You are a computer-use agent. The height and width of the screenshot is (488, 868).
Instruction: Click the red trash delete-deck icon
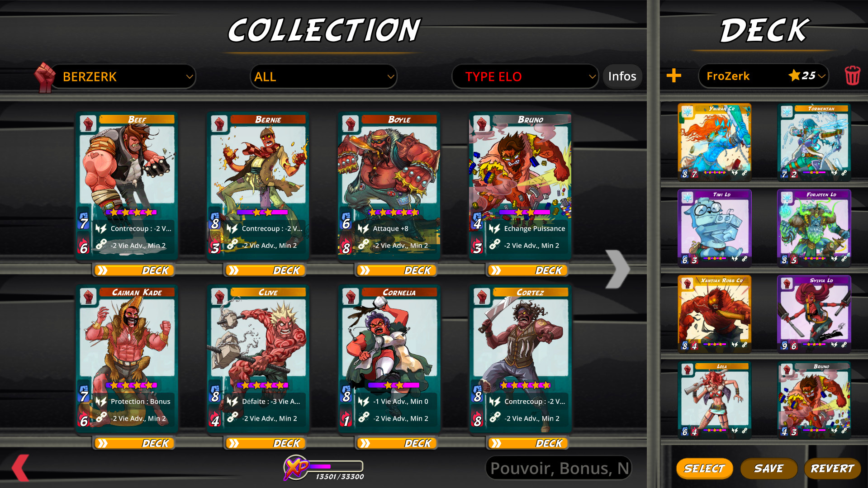852,76
